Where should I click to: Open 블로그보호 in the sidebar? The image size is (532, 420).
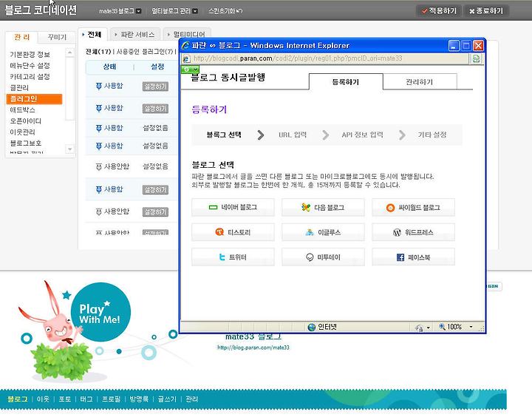(26, 143)
